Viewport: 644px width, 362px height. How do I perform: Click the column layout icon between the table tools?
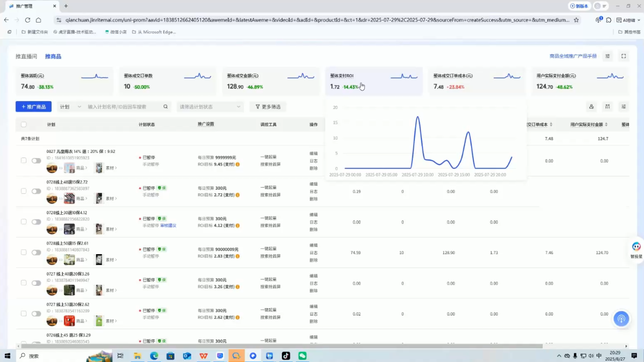[608, 107]
